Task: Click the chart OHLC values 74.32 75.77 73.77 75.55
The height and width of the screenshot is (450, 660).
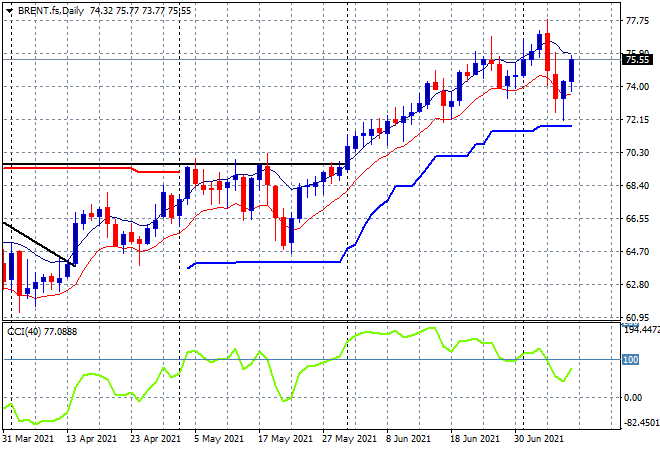Action: 141,11
